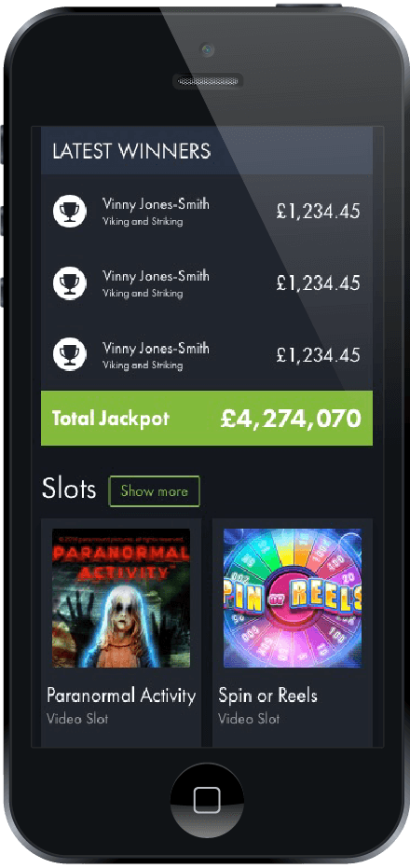
Task: Select the second Vinny Jones-Smith name
Action: pos(156,276)
